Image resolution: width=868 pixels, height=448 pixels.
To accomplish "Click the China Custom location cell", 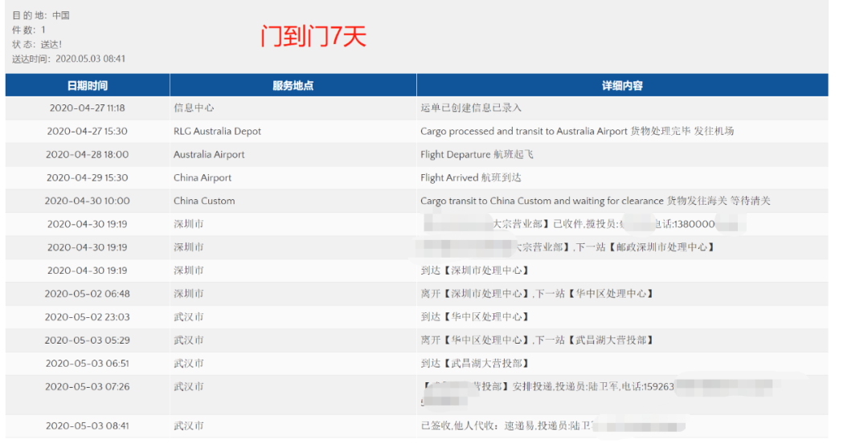I will point(203,201).
